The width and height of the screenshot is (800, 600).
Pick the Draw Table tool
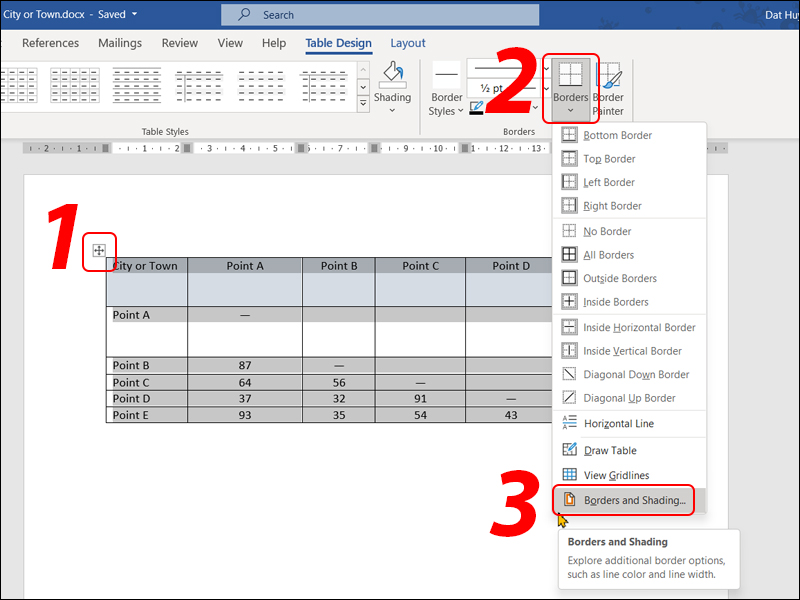click(x=608, y=451)
